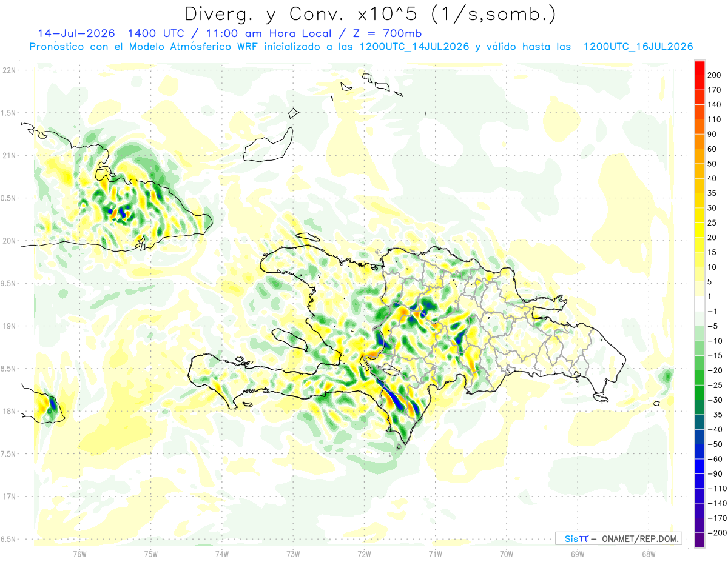Click the orange swatch between 60 and 90

(x=700, y=141)
